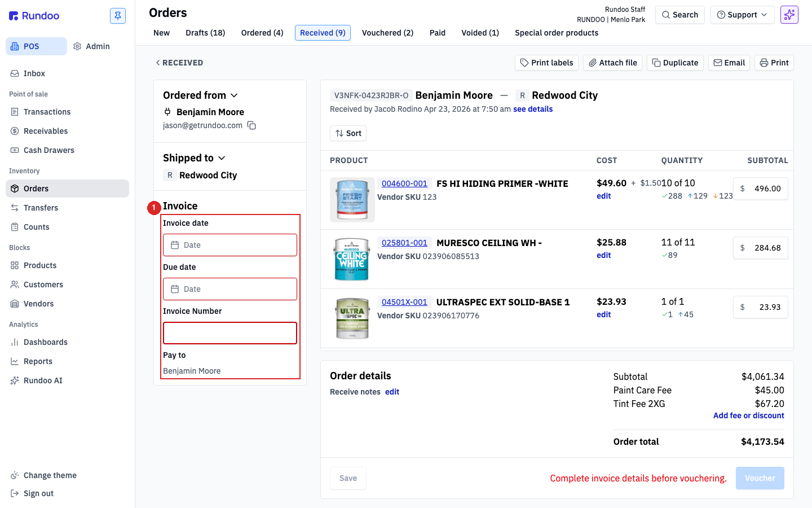Open the Ordered (4) tab

coord(262,33)
